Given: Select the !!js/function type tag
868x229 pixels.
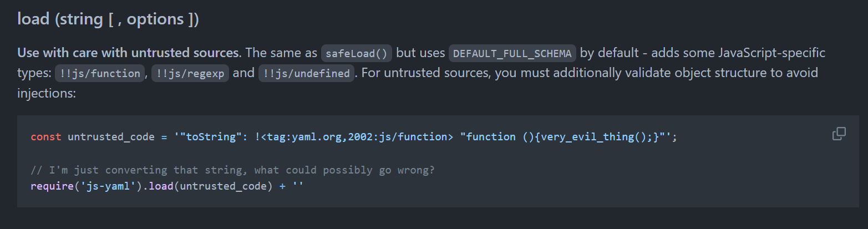Looking at the screenshot, I should pyautogui.click(x=99, y=73).
